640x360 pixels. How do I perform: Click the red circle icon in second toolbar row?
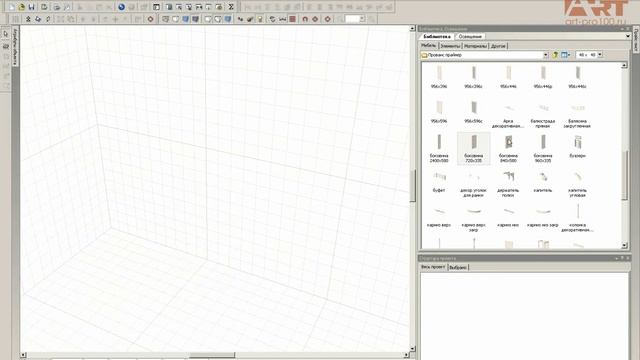click(150, 19)
